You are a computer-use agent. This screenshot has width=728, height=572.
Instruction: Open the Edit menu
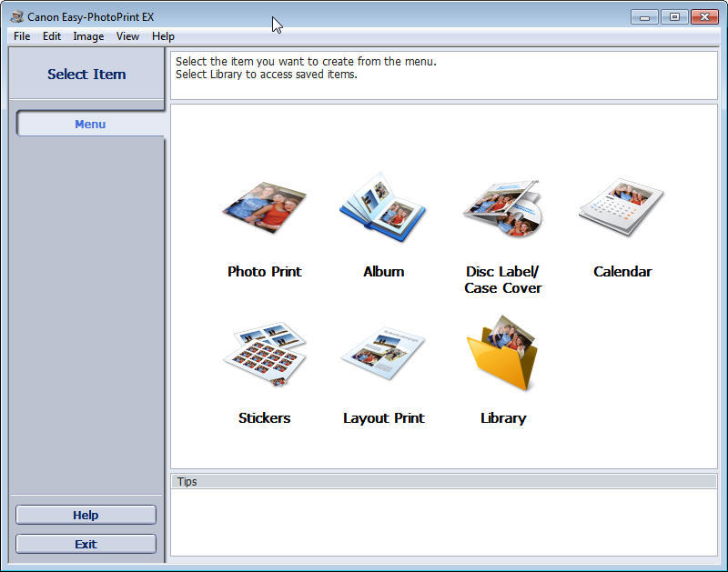[51, 36]
